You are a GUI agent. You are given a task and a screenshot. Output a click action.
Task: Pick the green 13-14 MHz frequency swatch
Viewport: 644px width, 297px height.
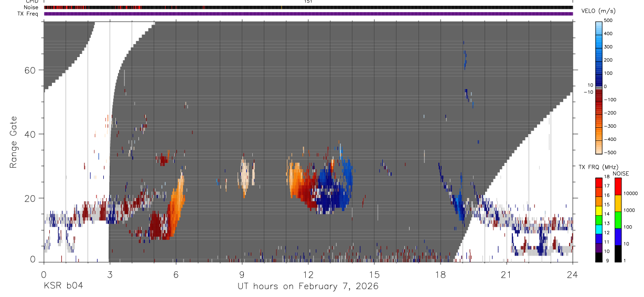click(x=599, y=220)
